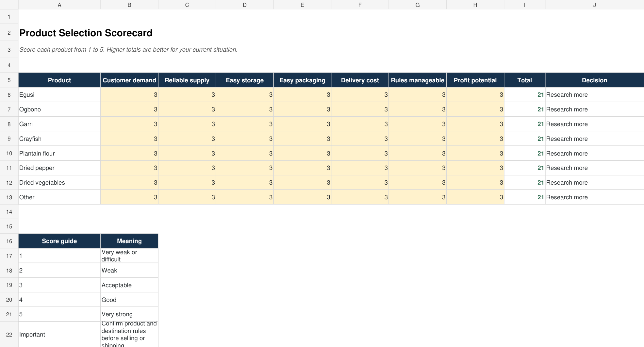Click the Crayfish product cell
Viewport: 644px width, 347px height.
coord(59,139)
